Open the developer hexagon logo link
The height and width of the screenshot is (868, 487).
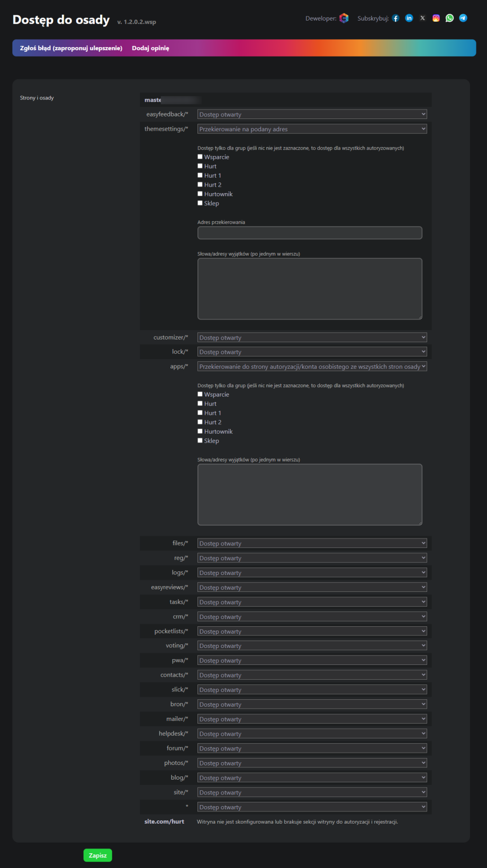[344, 19]
